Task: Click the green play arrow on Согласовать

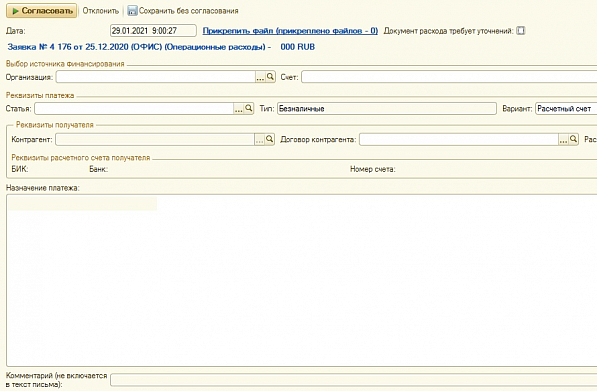Action: click(15, 11)
